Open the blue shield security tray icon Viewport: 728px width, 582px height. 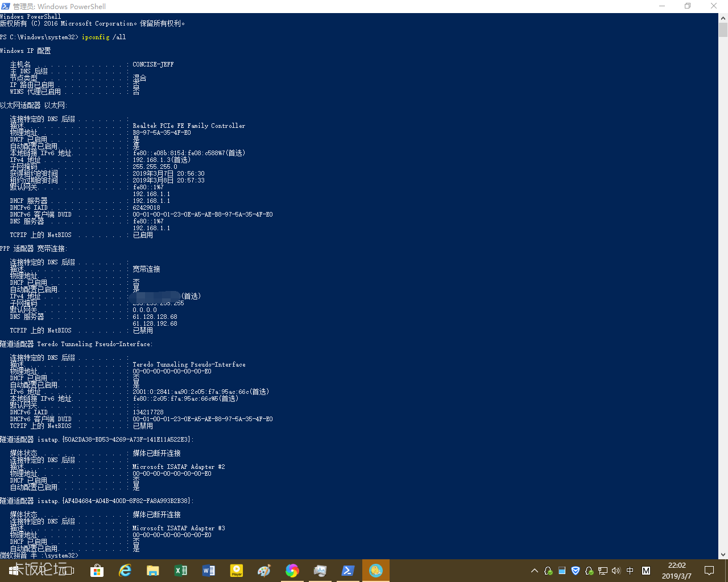click(576, 571)
